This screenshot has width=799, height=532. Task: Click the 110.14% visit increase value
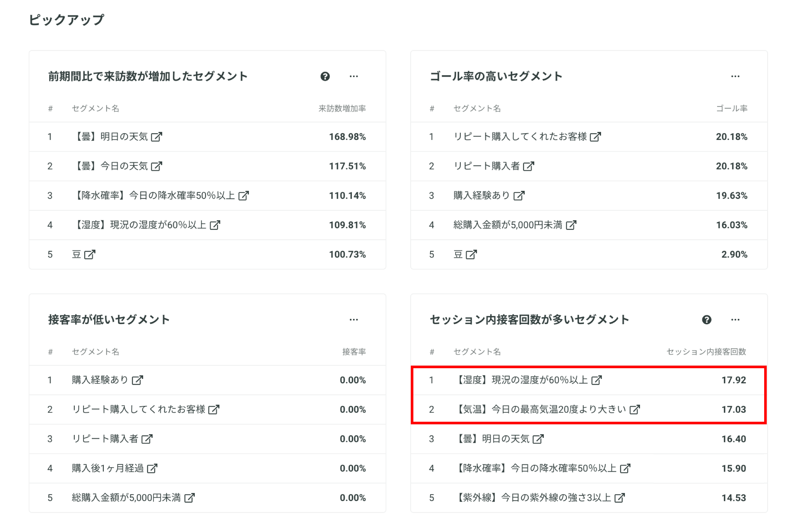[347, 196]
